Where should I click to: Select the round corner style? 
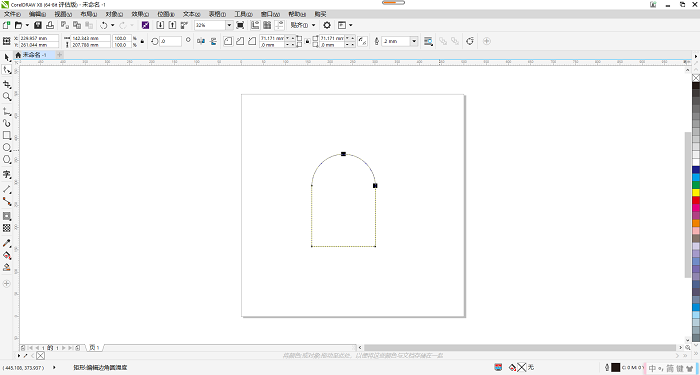coord(228,41)
